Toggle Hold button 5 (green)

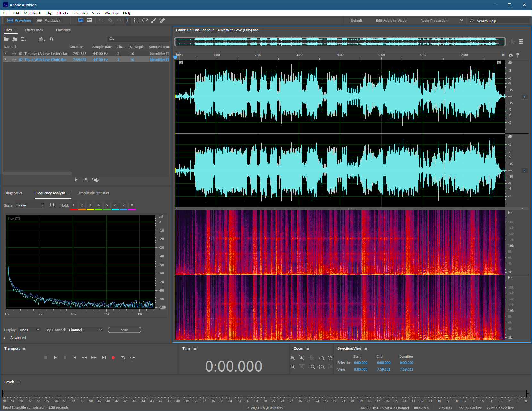pyautogui.click(x=107, y=205)
